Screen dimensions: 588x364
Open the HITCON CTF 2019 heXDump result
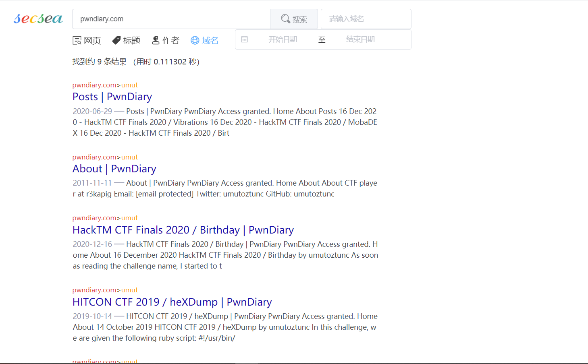coord(172,302)
